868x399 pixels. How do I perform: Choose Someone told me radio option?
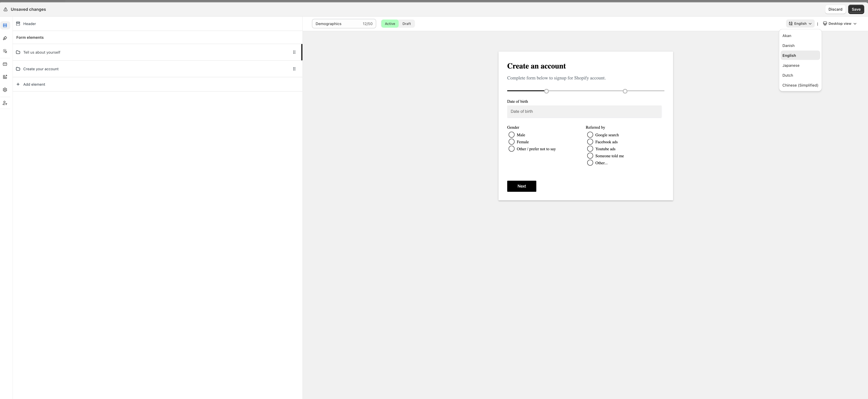590,156
